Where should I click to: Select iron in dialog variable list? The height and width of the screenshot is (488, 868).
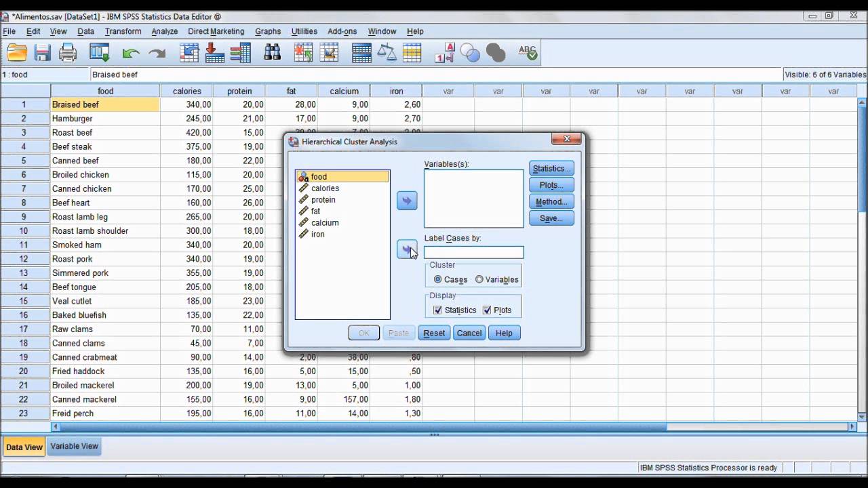pyautogui.click(x=317, y=235)
